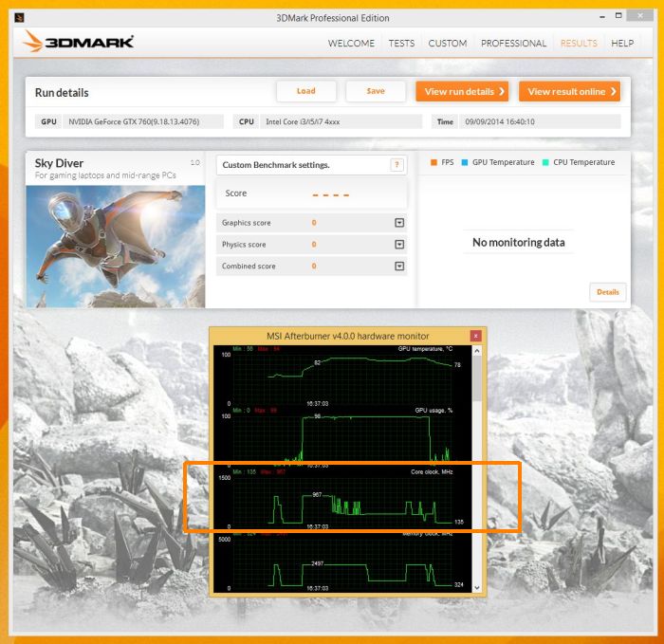Viewport: 664px width, 644px height.
Task: Click the CPU field Intel Core value
Action: click(341, 121)
